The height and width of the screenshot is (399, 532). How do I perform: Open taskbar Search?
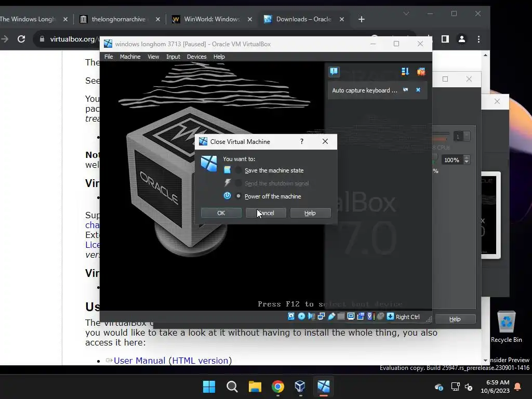pos(232,387)
